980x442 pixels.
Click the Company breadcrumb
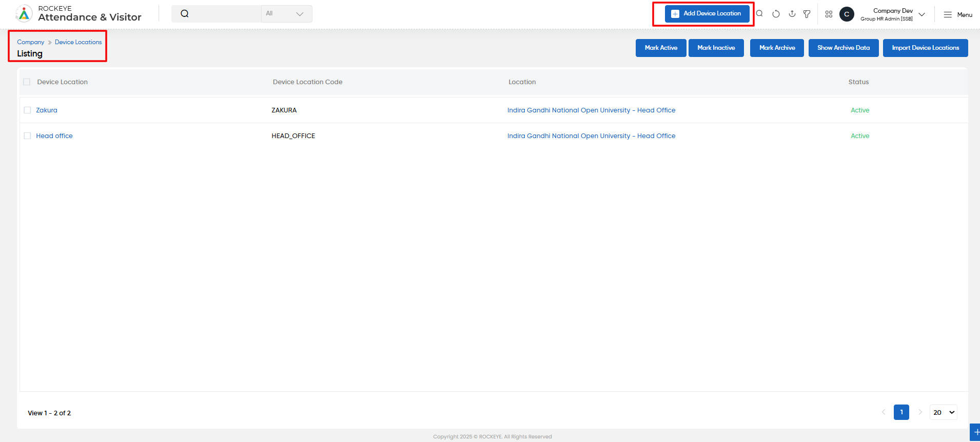point(31,42)
